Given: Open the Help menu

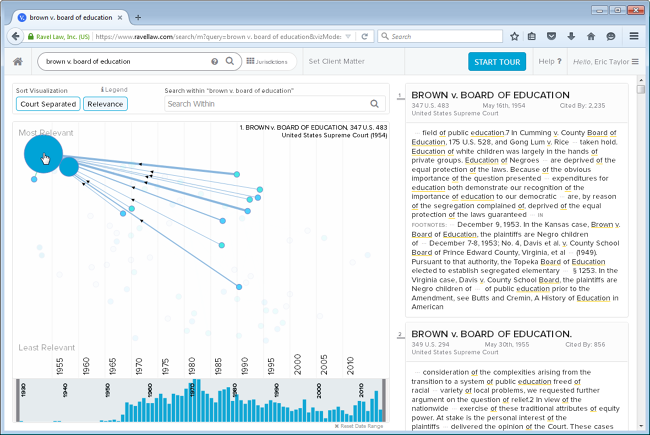Looking at the screenshot, I should pyautogui.click(x=550, y=61).
